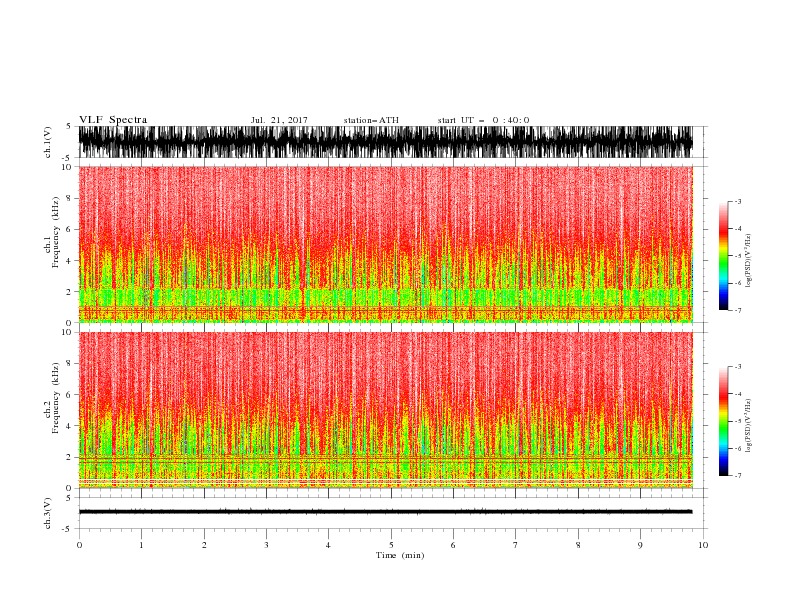Click the time axis tick '0'

pyautogui.click(x=79, y=545)
